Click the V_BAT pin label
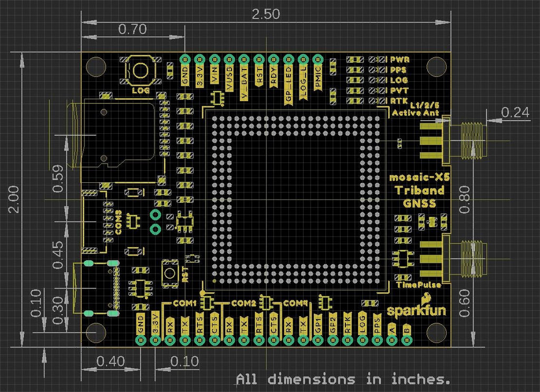540x392 pixels. coord(244,83)
